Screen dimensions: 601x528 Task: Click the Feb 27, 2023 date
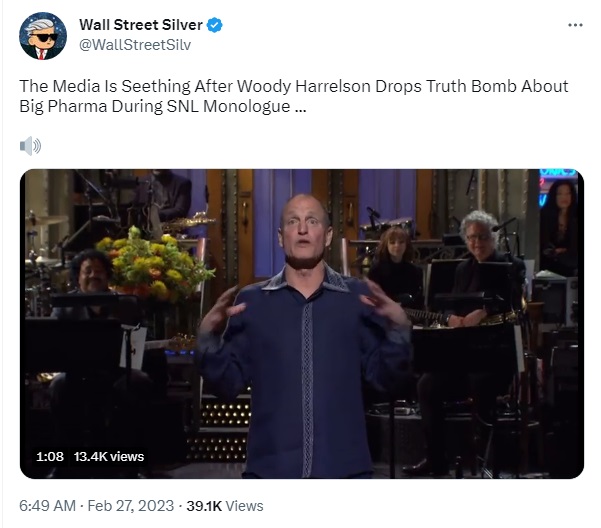[131, 506]
